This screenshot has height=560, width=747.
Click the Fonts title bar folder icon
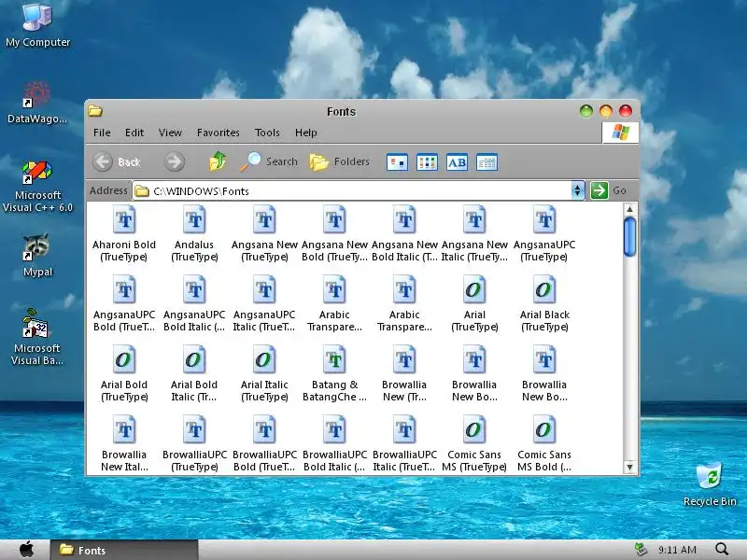(x=95, y=111)
